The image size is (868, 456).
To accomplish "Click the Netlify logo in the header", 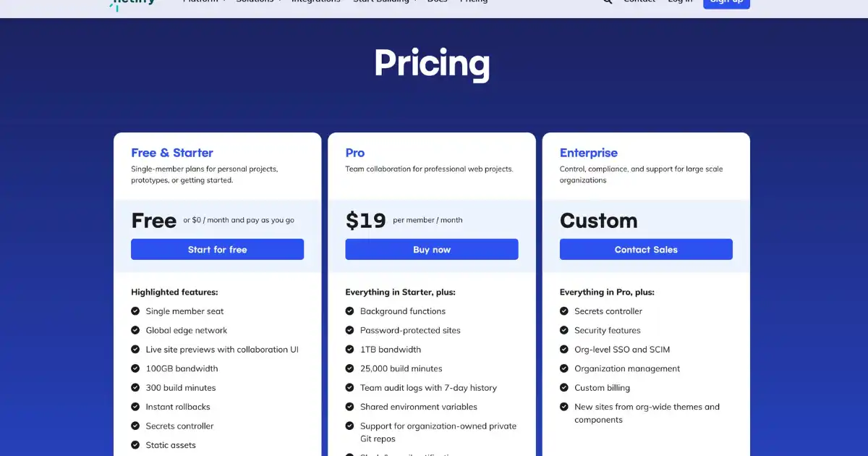I will [x=132, y=4].
